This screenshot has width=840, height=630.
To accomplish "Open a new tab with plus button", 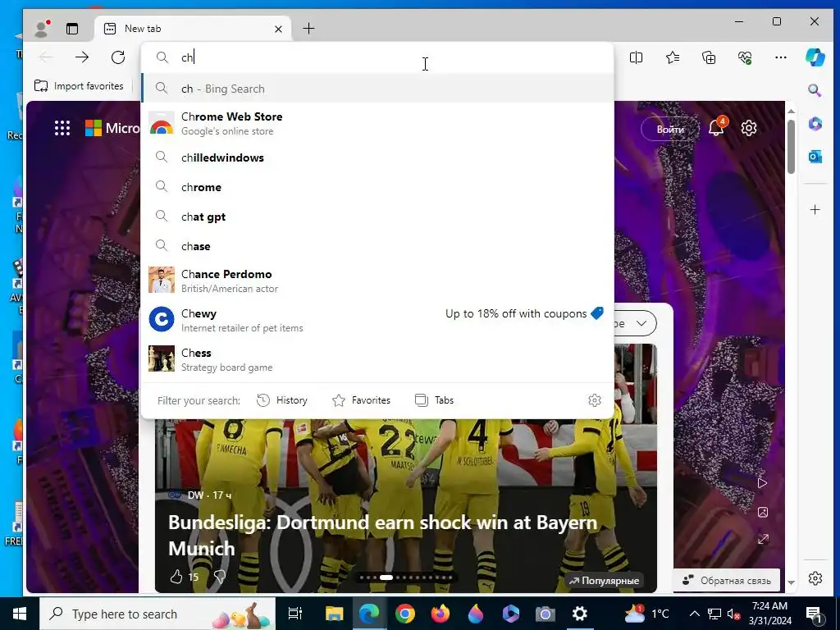I will pyautogui.click(x=308, y=29).
